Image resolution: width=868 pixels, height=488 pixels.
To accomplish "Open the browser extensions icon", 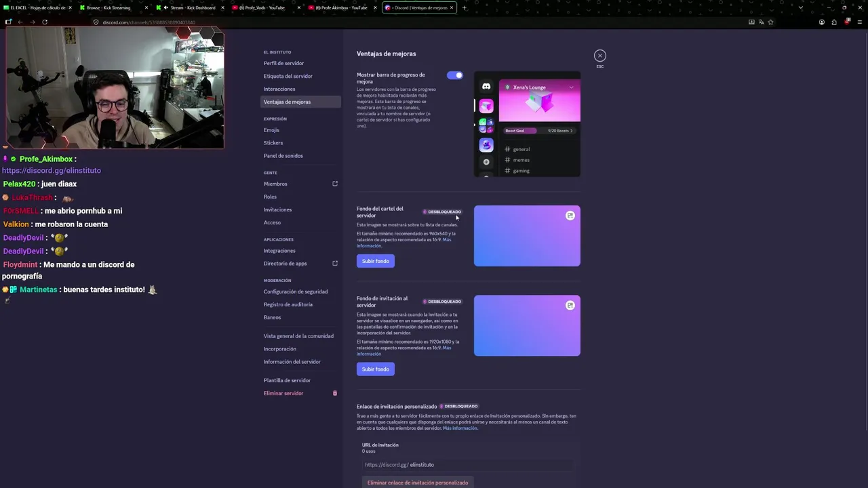I will point(834,22).
